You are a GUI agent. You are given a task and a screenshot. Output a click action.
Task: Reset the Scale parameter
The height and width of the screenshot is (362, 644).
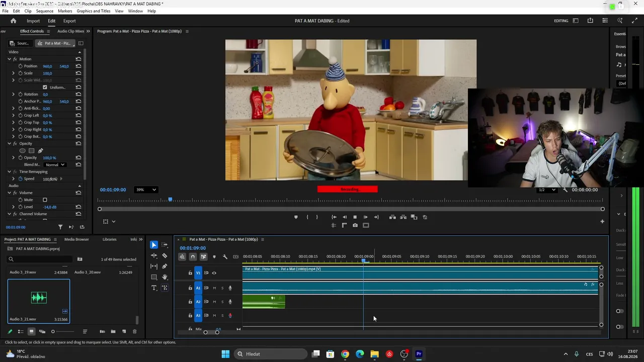78,73
